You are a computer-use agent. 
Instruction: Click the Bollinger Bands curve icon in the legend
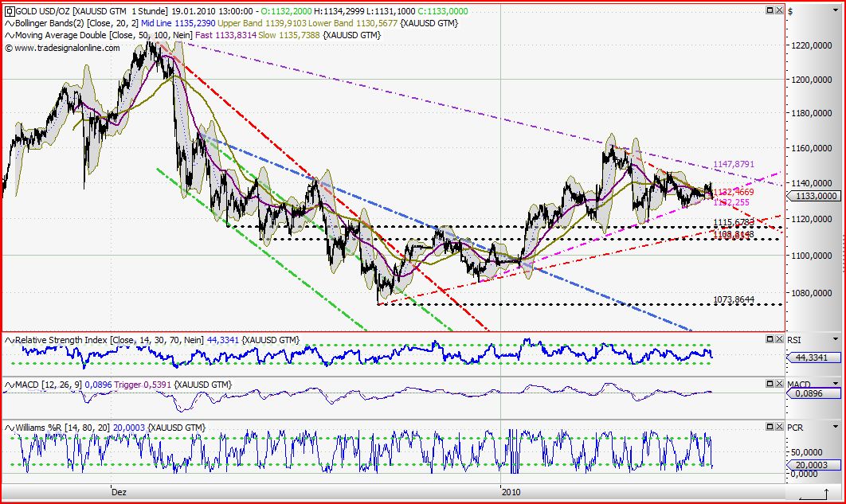[9, 23]
